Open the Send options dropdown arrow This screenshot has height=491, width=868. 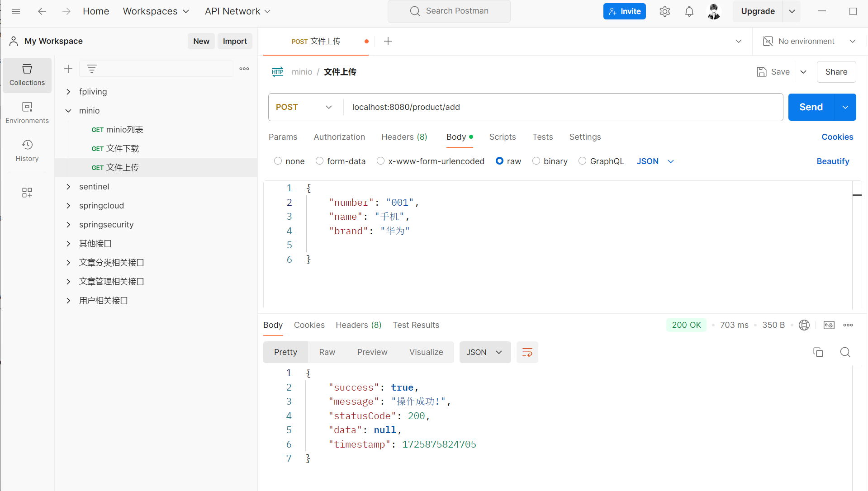[845, 107]
